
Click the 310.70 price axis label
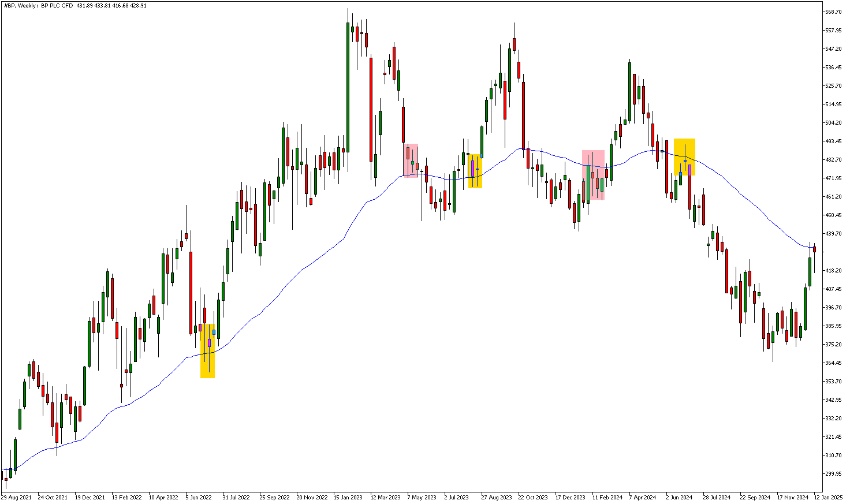pyautogui.click(x=834, y=456)
